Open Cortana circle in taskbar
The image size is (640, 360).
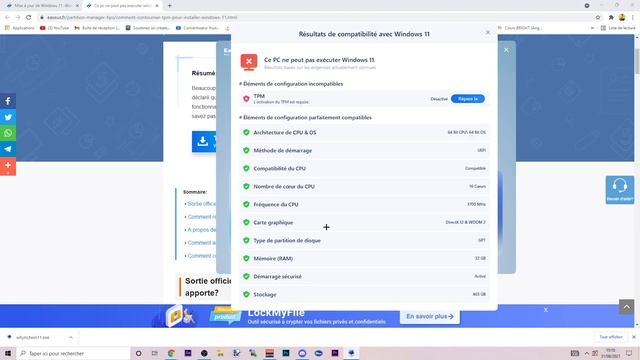(138, 353)
